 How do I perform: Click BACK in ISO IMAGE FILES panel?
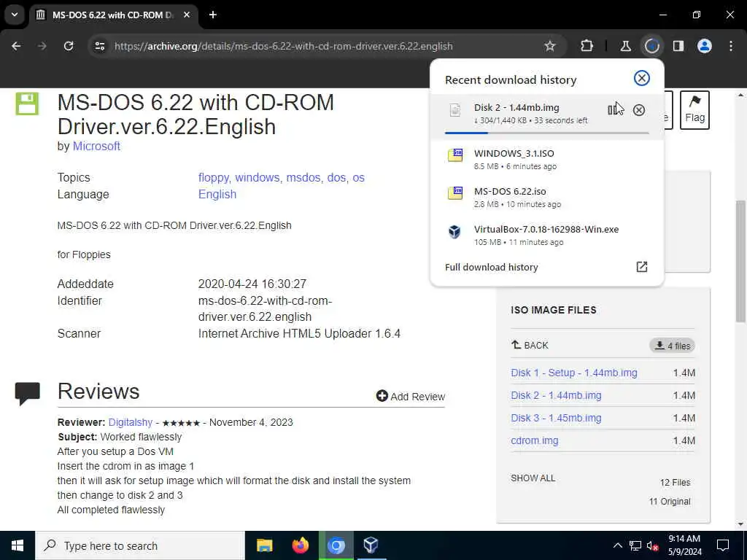(530, 345)
